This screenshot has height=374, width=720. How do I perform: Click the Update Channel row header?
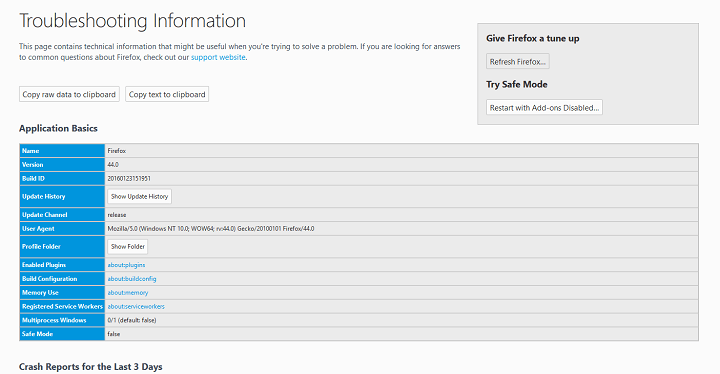(62, 215)
